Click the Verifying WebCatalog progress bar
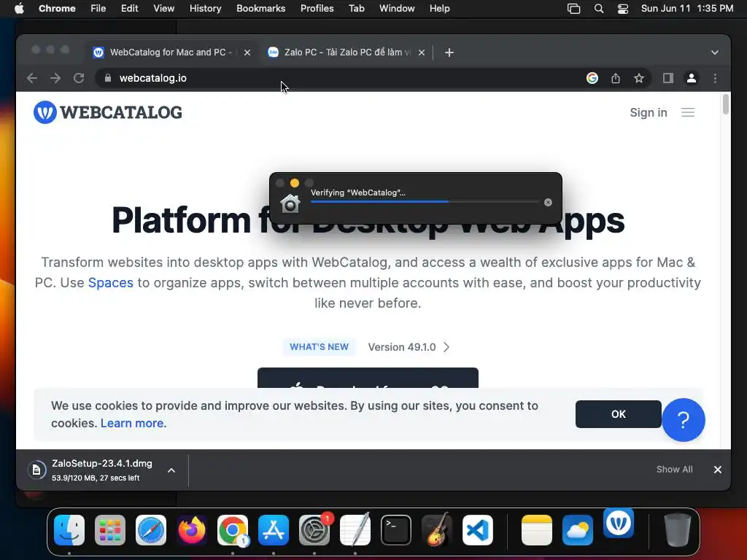 [x=424, y=202]
